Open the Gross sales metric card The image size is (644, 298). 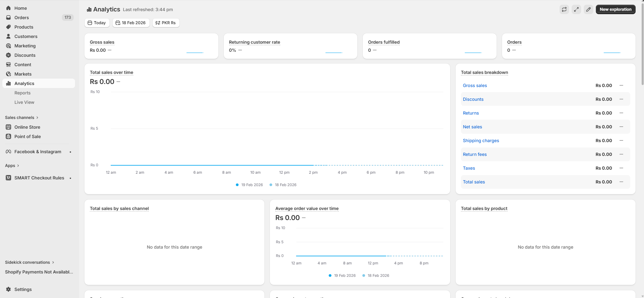pyautogui.click(x=151, y=46)
